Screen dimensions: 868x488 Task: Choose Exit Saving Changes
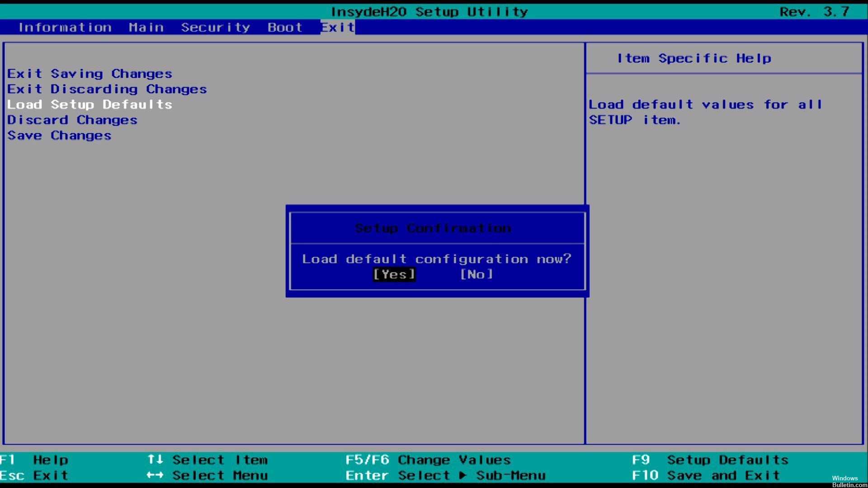click(x=90, y=74)
